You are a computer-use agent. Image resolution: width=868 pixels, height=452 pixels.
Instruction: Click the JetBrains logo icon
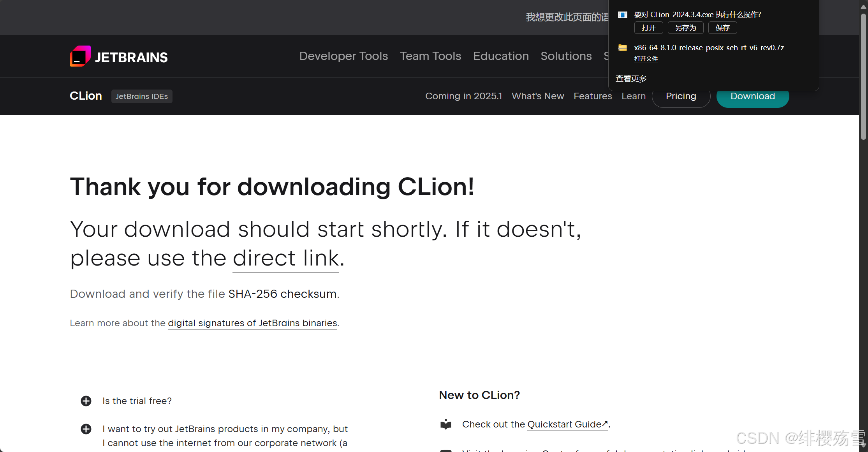[x=80, y=56]
